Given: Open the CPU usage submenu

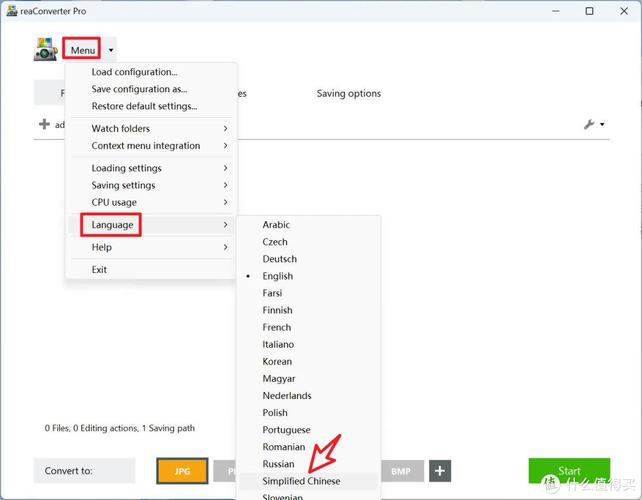Looking at the screenshot, I should [151, 203].
